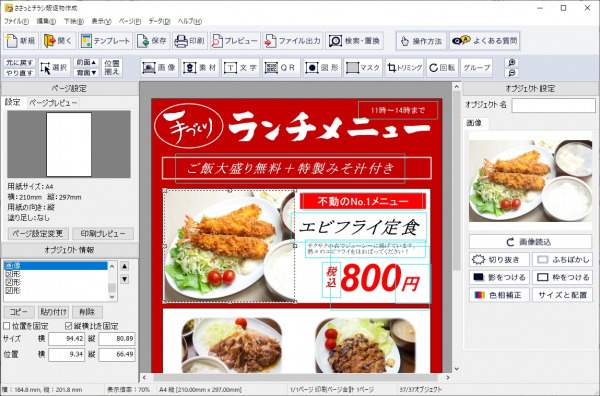The width and height of the screenshot is (600, 396).
Task: Add a frame with 枠をつける
Action: tap(562, 277)
